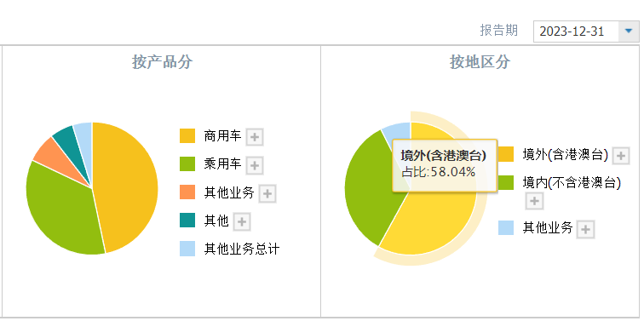Expand the 乘用车 plus icon
Image resolution: width=644 pixels, height=321 pixels.
[x=255, y=165]
